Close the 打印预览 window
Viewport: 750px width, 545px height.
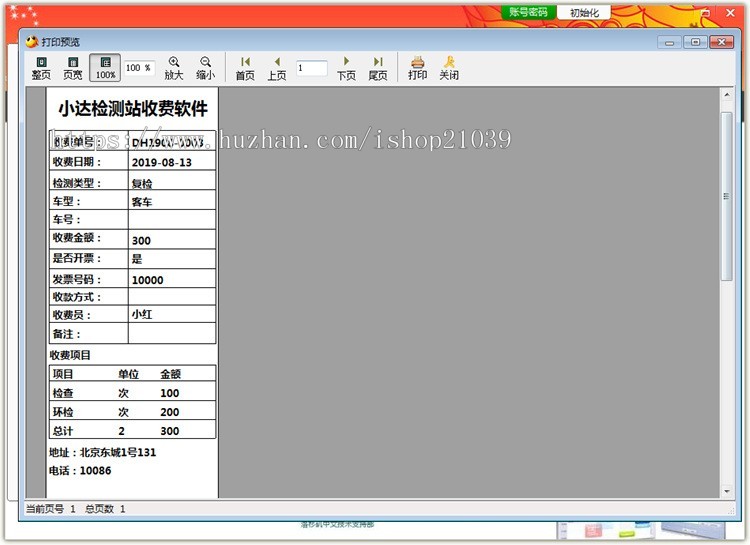tap(721, 43)
